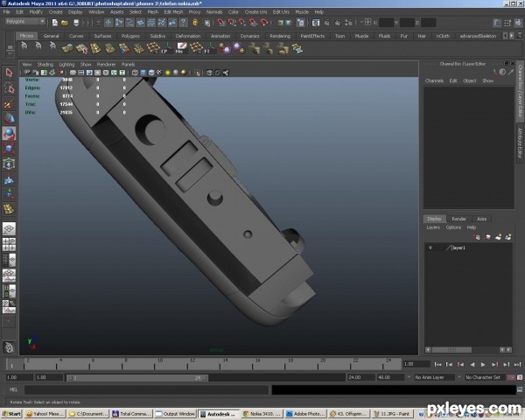Click the range slider bar
Viewport: 525px width, 420px height.
click(x=137, y=378)
